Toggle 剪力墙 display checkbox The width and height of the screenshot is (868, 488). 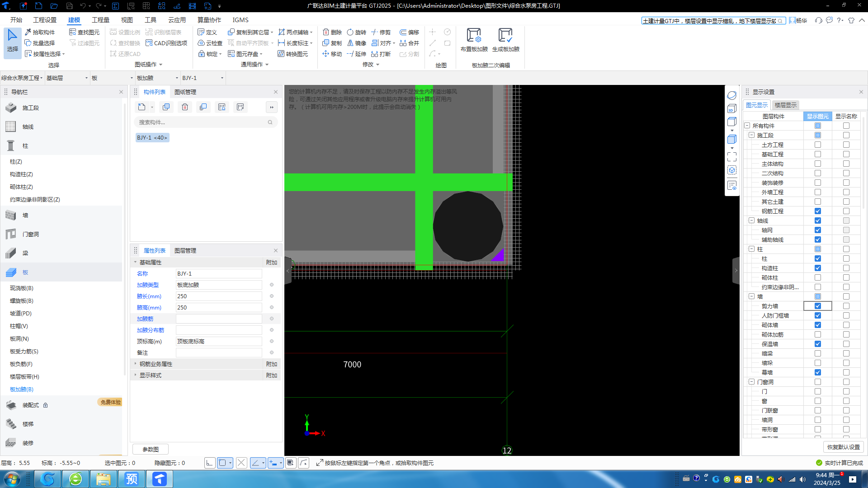[x=817, y=306]
